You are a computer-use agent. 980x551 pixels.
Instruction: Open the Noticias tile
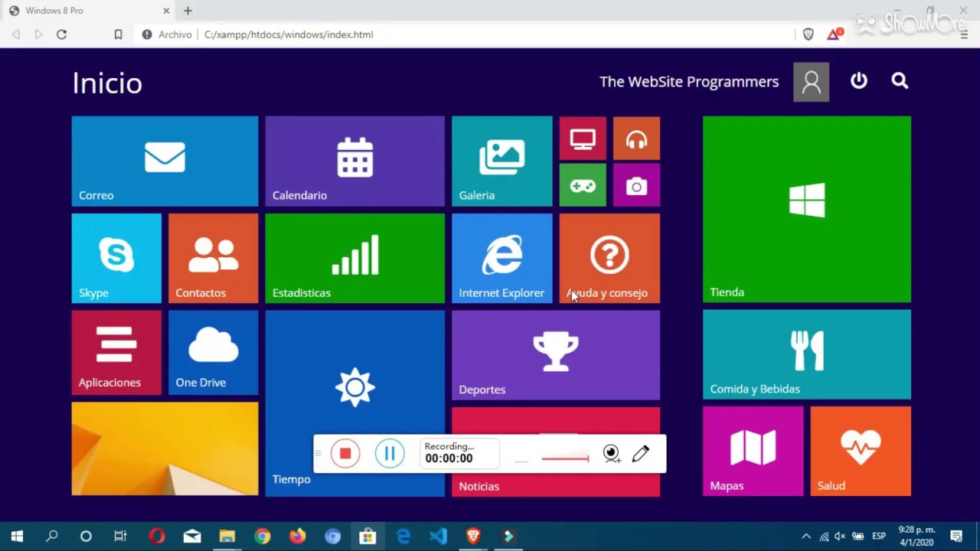click(x=556, y=485)
